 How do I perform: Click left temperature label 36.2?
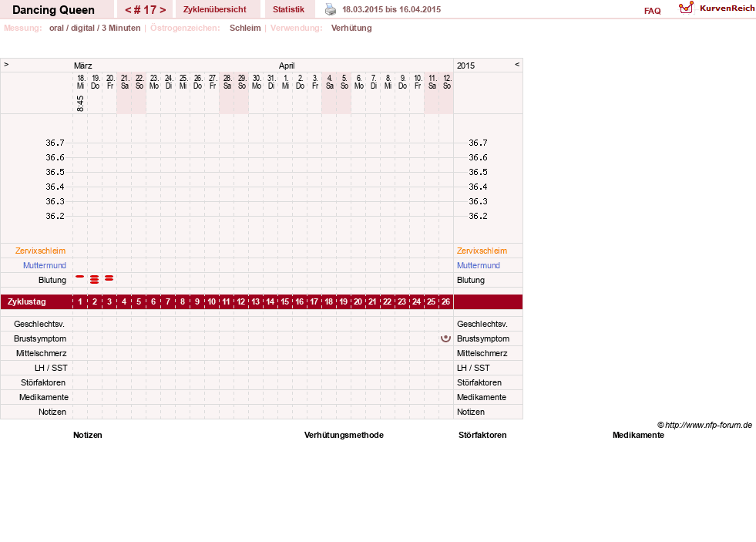pyautogui.click(x=55, y=216)
